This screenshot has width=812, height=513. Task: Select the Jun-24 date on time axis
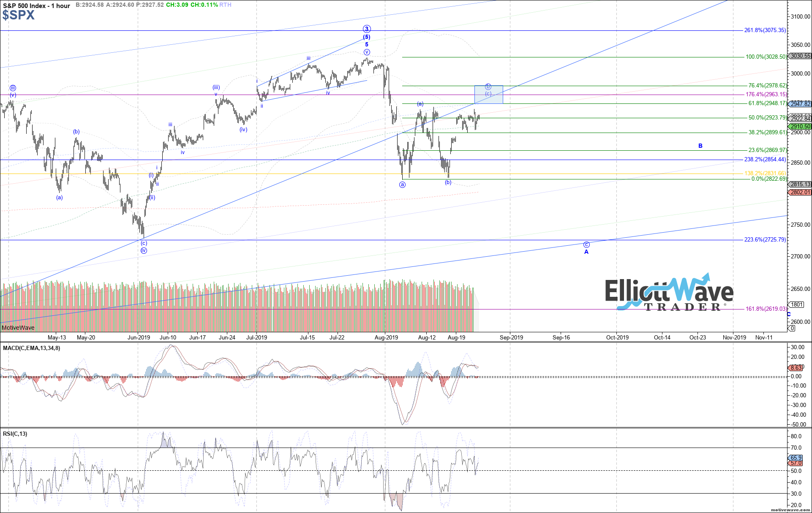point(227,337)
